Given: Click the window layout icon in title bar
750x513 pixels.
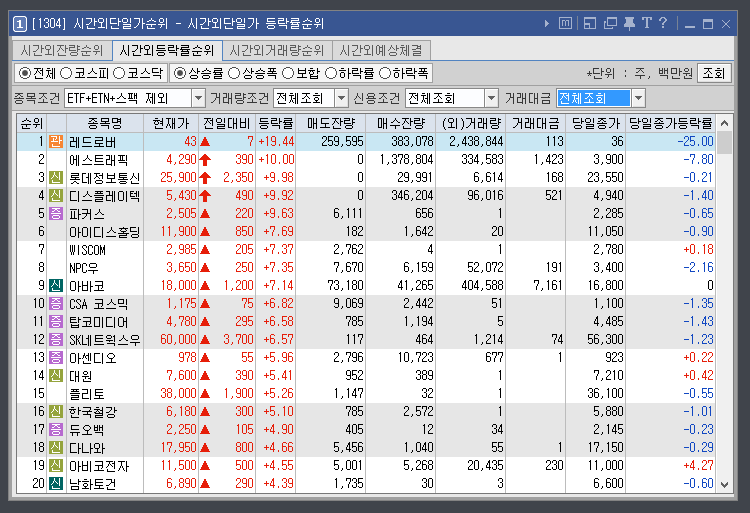Looking at the screenshot, I should 590,23.
